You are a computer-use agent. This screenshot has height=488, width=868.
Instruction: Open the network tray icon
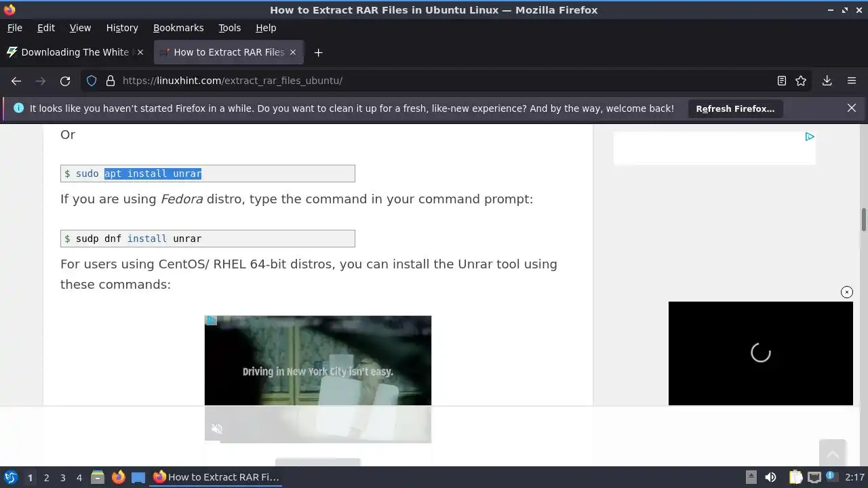tap(814, 477)
